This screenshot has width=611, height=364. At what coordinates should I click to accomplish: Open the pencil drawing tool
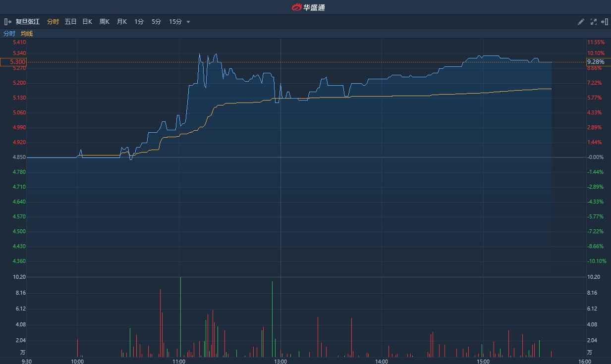pos(581,22)
